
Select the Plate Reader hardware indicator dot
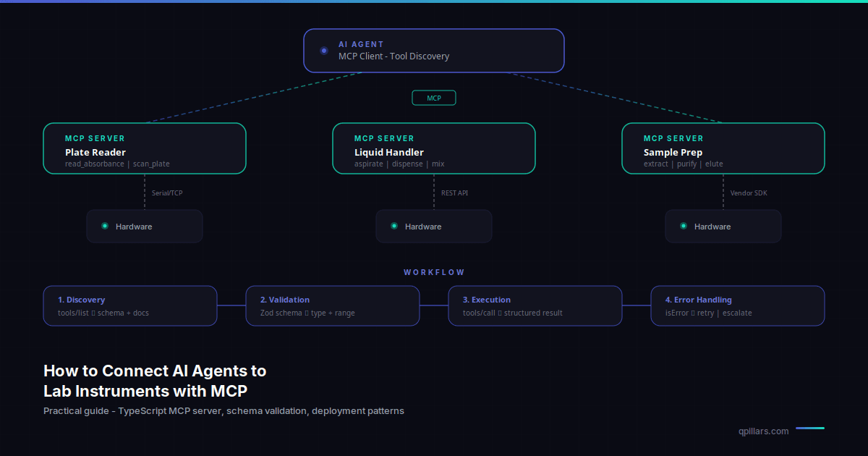pos(105,226)
